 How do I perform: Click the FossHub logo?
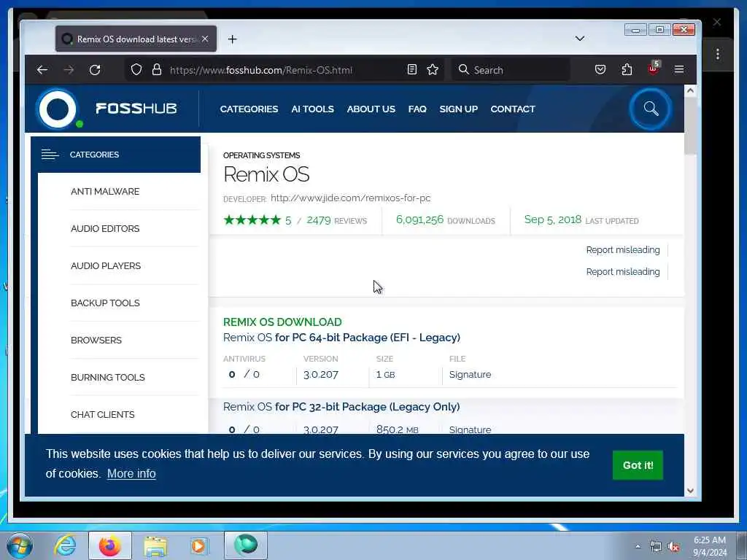(108, 109)
